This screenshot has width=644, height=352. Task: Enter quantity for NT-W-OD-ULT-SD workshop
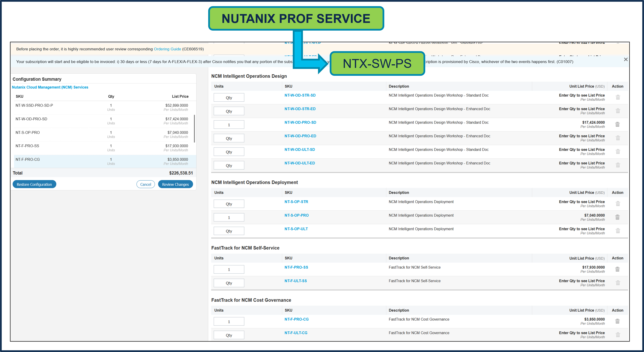229,152
